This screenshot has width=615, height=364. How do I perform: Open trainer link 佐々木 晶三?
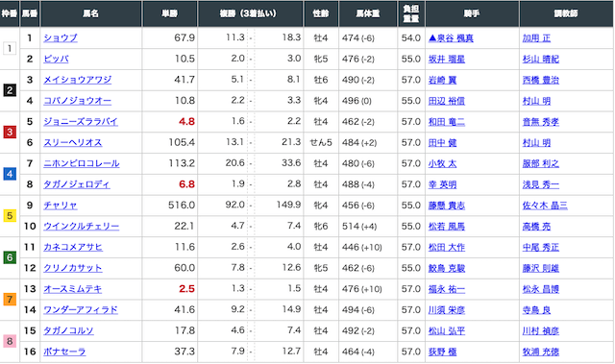545,206
